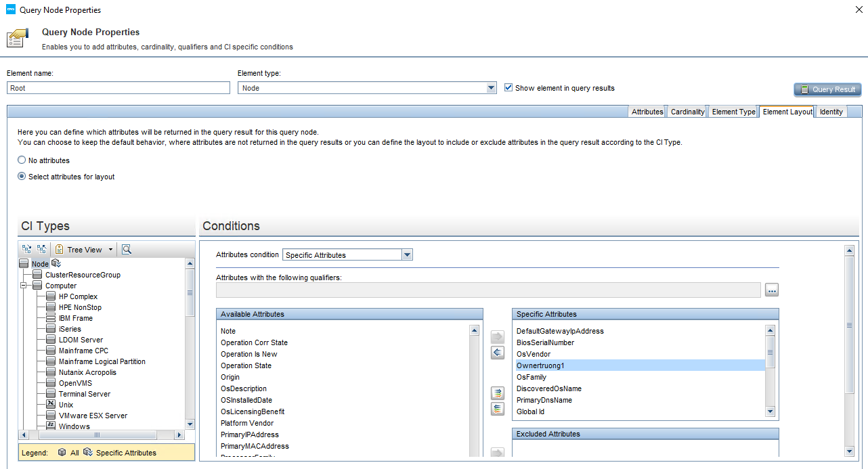Move selected attribute left with the blue left arrow

[x=497, y=352]
